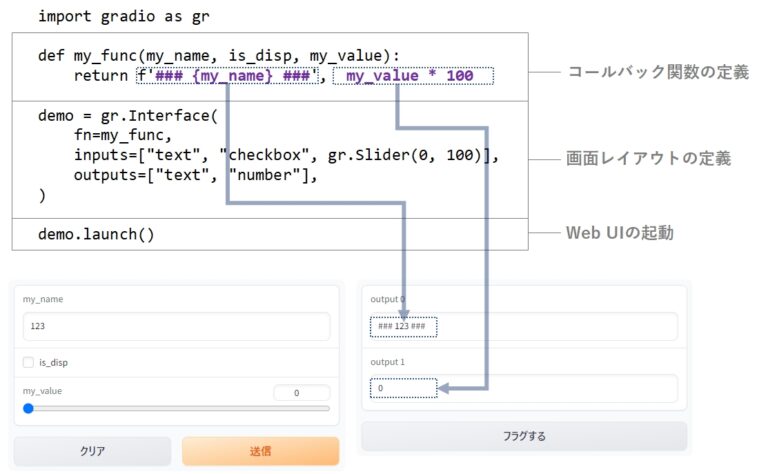Toggle the is_disp checkbox
This screenshot has height=474, width=768.
pyautogui.click(x=29, y=363)
